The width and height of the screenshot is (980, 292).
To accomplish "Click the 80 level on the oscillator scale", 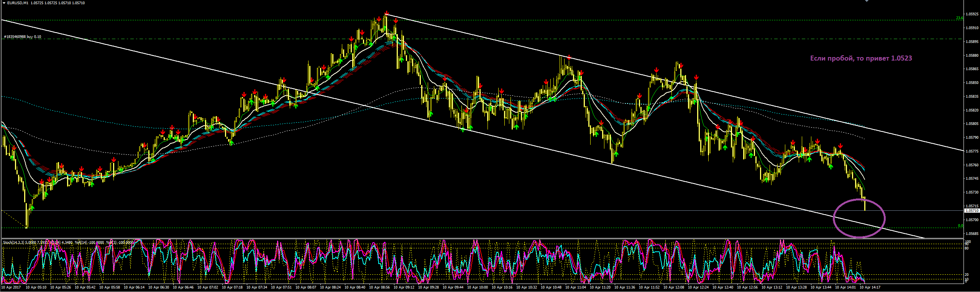I will [x=967, y=248].
